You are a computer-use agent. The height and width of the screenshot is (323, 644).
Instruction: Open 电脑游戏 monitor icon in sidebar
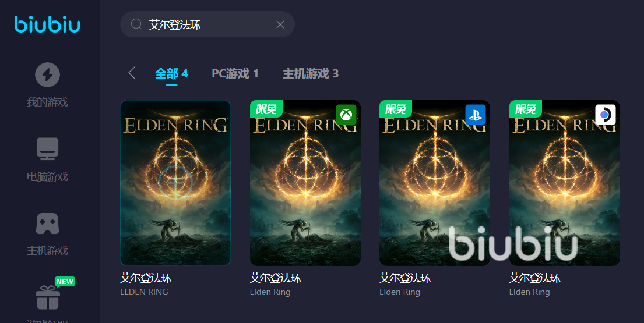(x=47, y=148)
